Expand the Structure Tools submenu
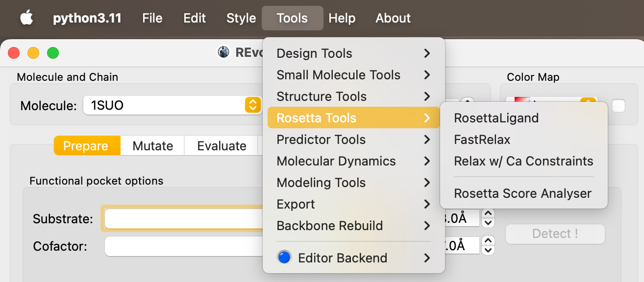This screenshot has height=282, width=644. tap(354, 96)
